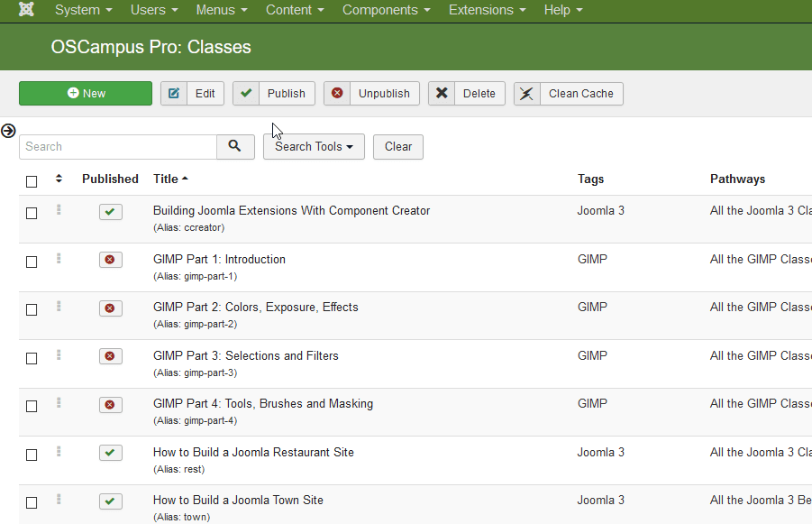Image resolution: width=812 pixels, height=524 pixels.
Task: Check the select-all checkbox in header
Action: pos(32,181)
